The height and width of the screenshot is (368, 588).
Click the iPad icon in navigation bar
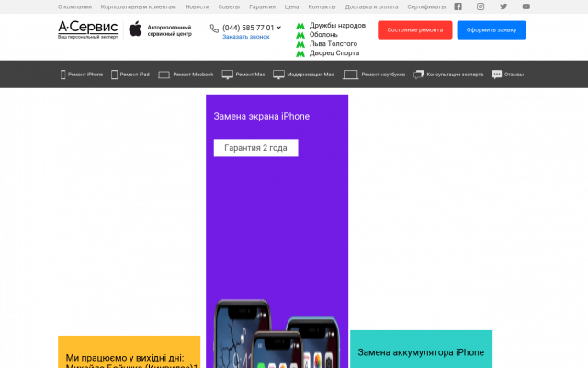pos(114,75)
